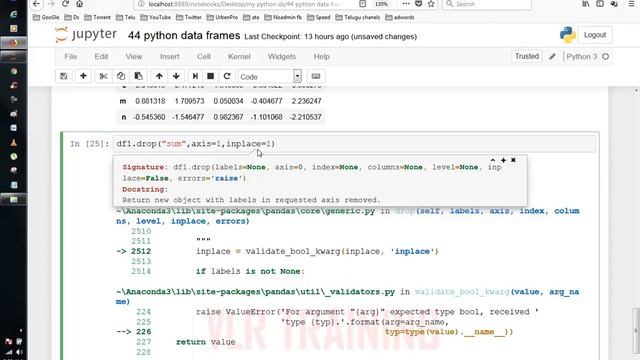The height and width of the screenshot is (360, 640).
Task: Open the page actions three-dots menu
Action: [x=406, y=4]
